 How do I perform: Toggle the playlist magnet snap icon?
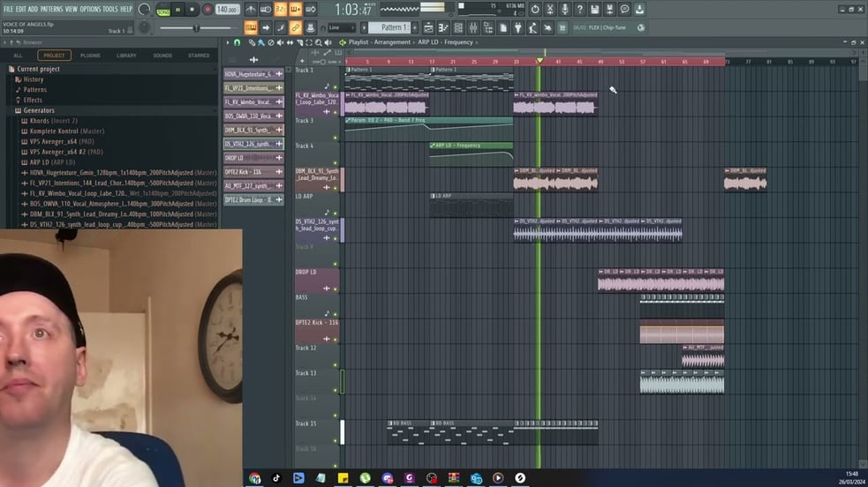coord(237,42)
